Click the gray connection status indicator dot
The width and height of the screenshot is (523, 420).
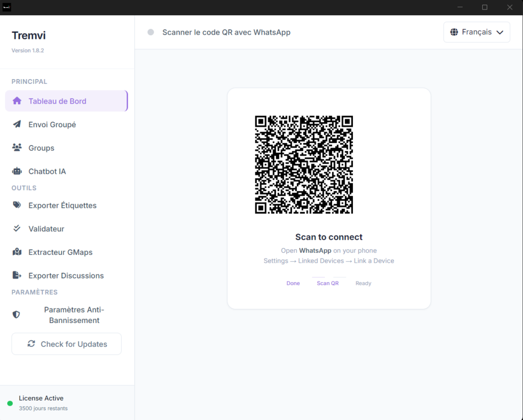pyautogui.click(x=151, y=32)
